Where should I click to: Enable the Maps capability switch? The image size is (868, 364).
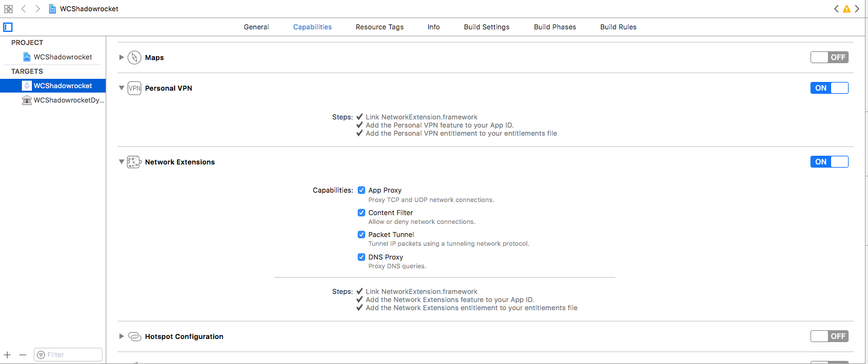pyautogui.click(x=829, y=58)
